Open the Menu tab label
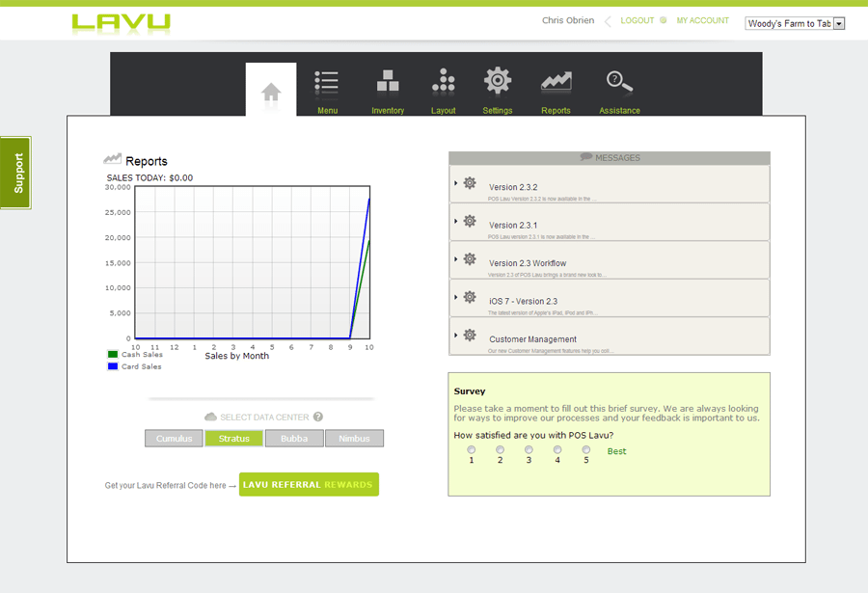Screen dimensions: 868x593 tap(327, 111)
